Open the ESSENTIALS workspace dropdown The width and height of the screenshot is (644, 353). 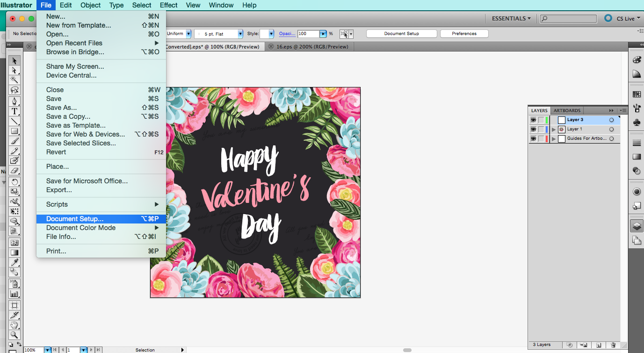511,19
